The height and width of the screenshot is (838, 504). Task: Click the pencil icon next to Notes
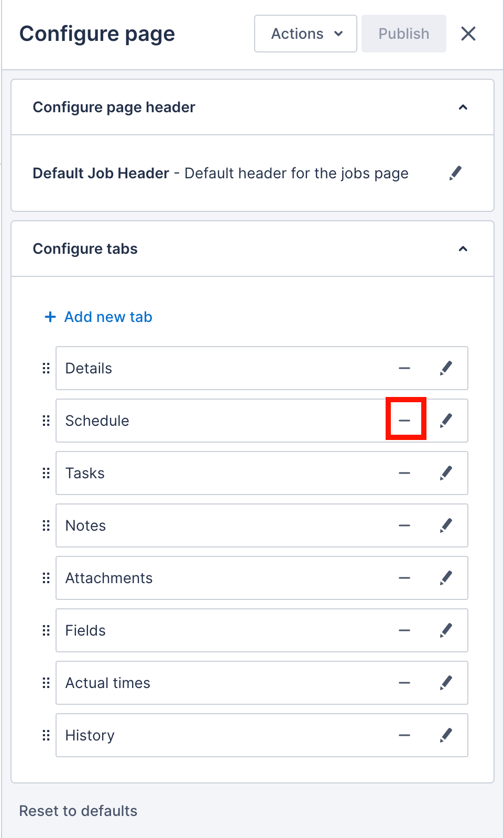446,525
